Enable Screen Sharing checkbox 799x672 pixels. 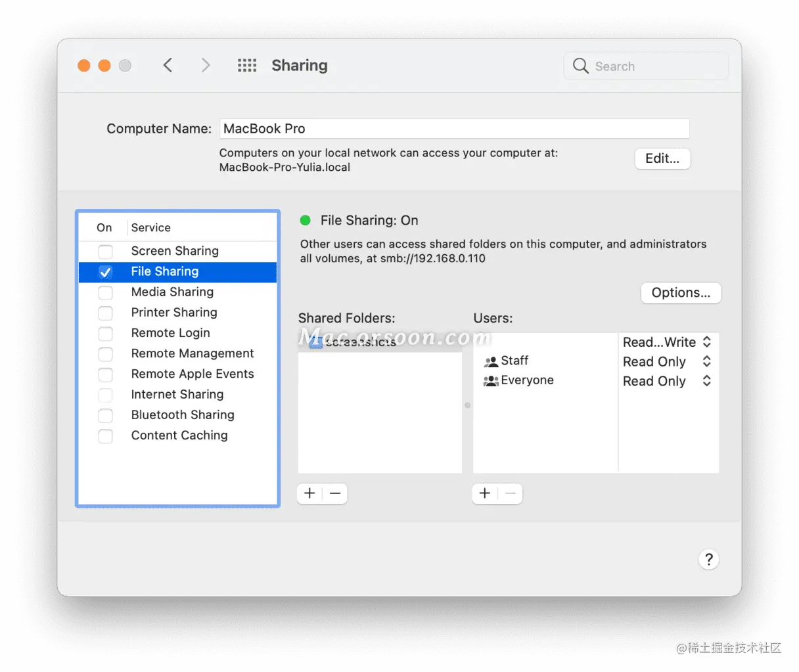105,252
